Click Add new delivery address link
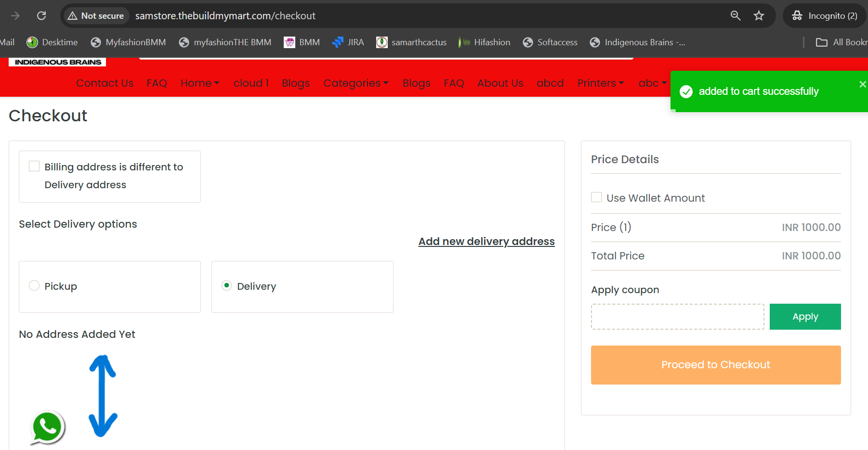Viewport: 868px width, 450px height. click(x=487, y=242)
